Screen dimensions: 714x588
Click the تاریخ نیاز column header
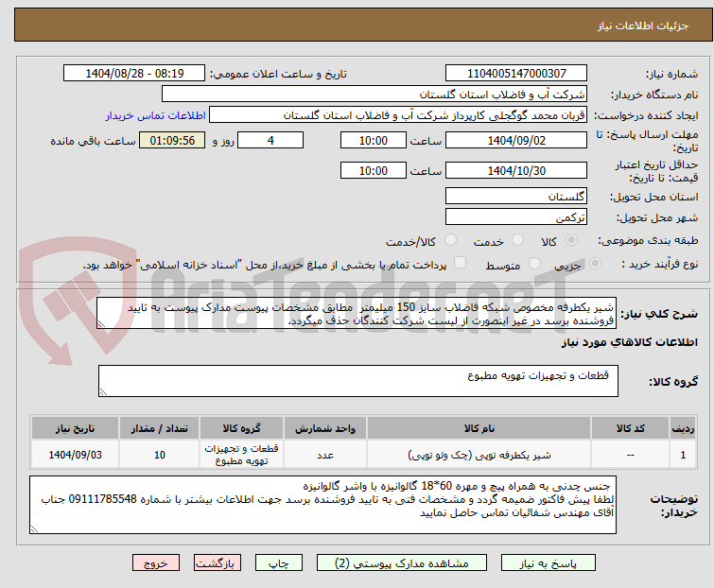(75, 428)
